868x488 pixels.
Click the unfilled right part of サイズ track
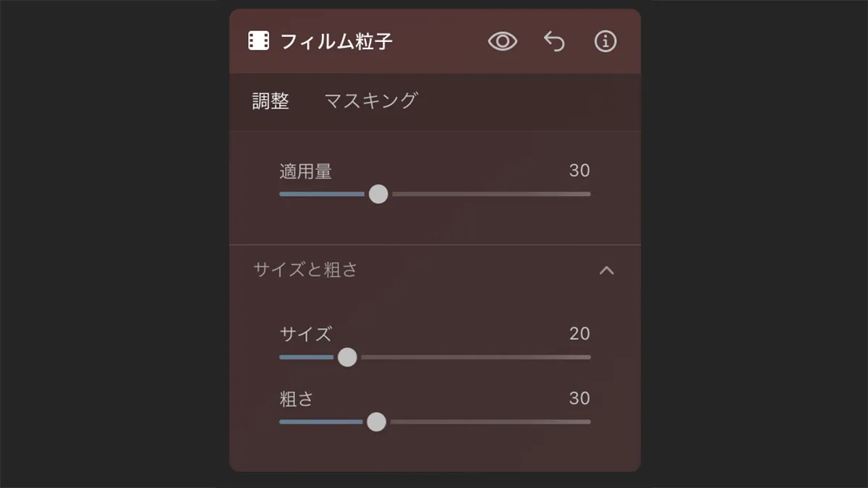(x=477, y=357)
